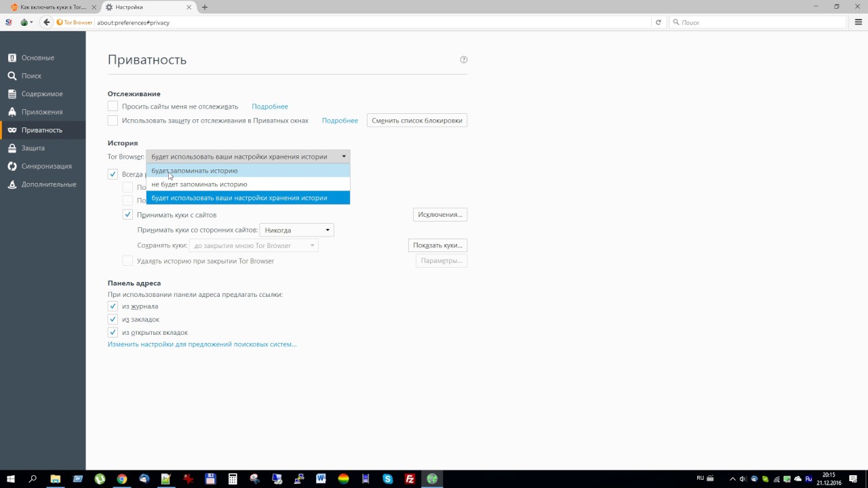The image size is (868, 488).
Task: Toggle Просить сайты меня не отслеживать checkbox
Action: click(x=113, y=106)
